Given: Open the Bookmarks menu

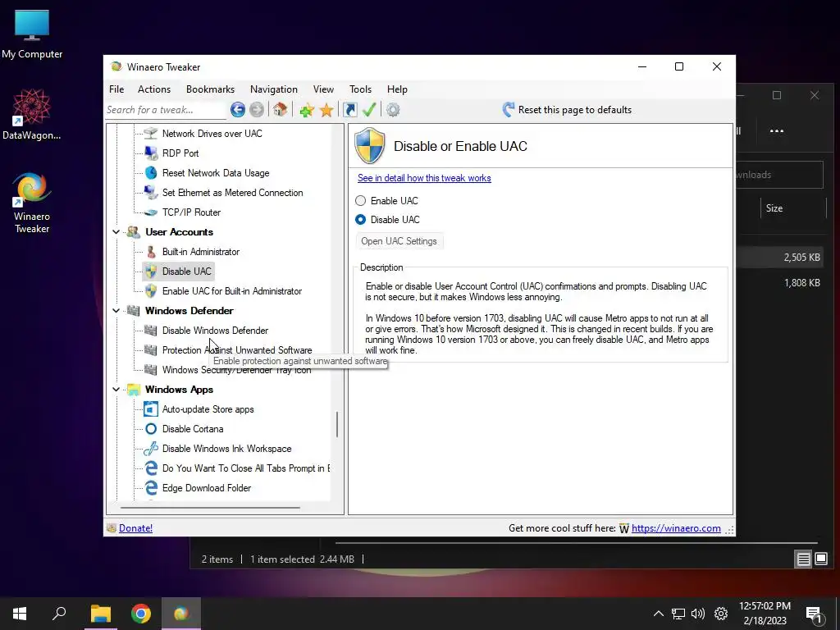Looking at the screenshot, I should pyautogui.click(x=211, y=89).
